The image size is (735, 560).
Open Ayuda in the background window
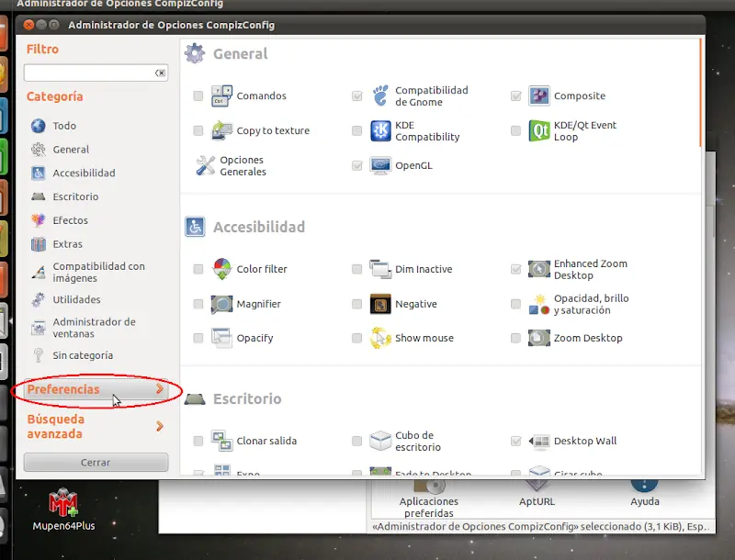click(x=645, y=493)
